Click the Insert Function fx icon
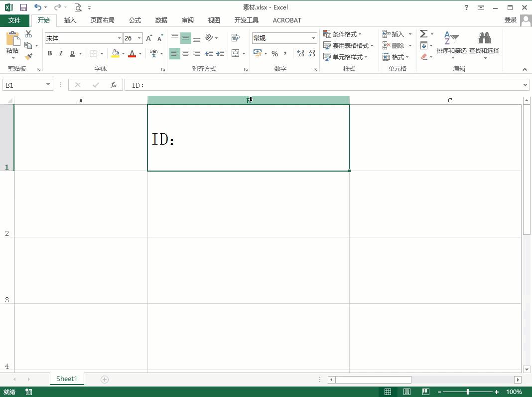This screenshot has height=397, width=532. point(114,85)
